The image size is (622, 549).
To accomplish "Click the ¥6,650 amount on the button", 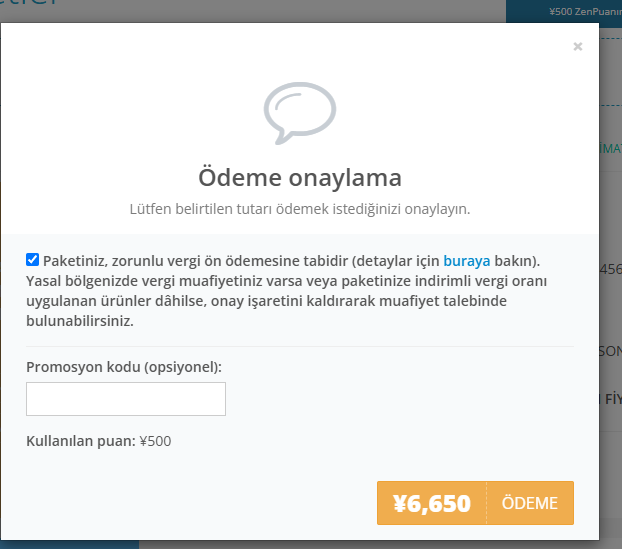I will click(432, 503).
